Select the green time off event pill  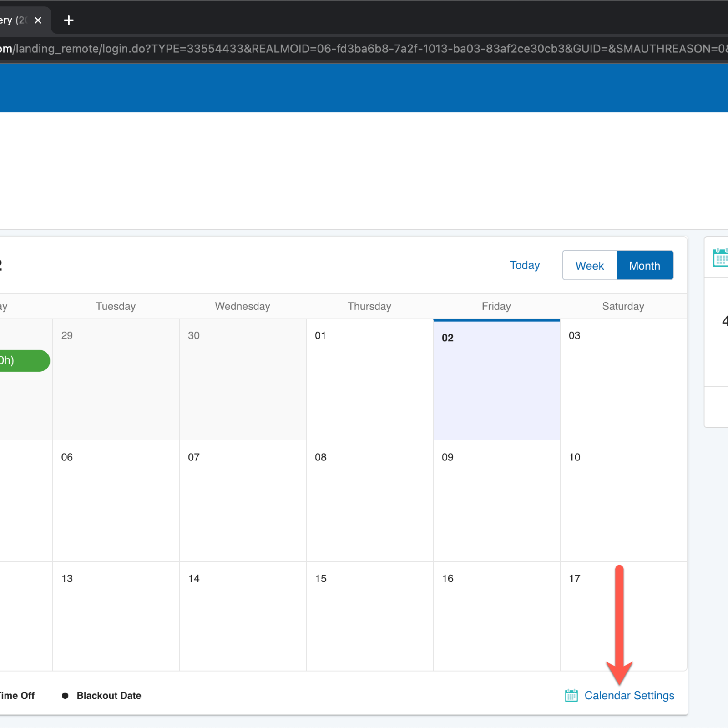tap(23, 361)
